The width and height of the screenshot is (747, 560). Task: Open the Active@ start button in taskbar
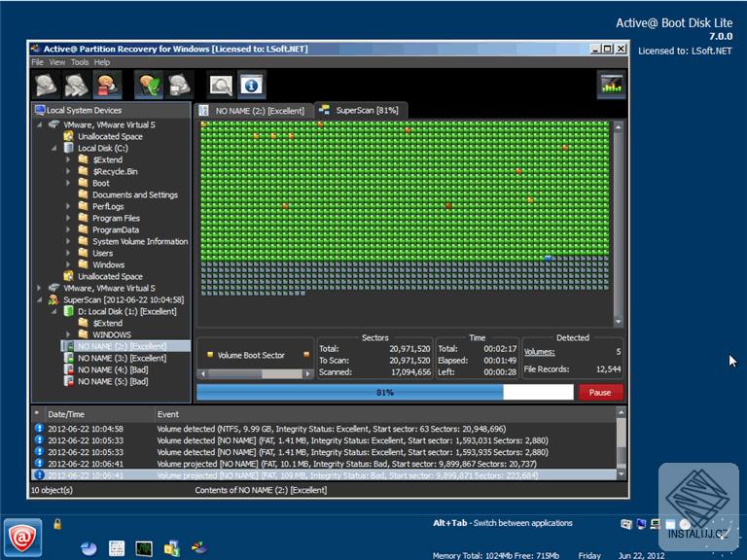pyautogui.click(x=21, y=536)
